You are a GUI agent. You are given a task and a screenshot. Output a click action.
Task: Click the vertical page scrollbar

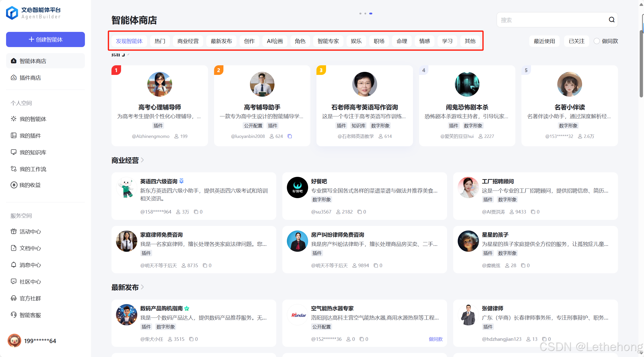pyautogui.click(x=641, y=63)
